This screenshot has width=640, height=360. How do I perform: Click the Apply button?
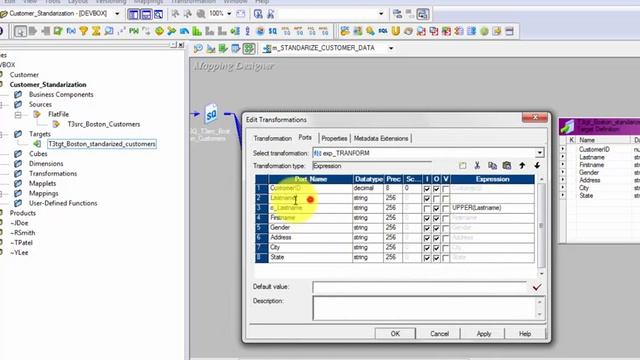(x=484, y=334)
